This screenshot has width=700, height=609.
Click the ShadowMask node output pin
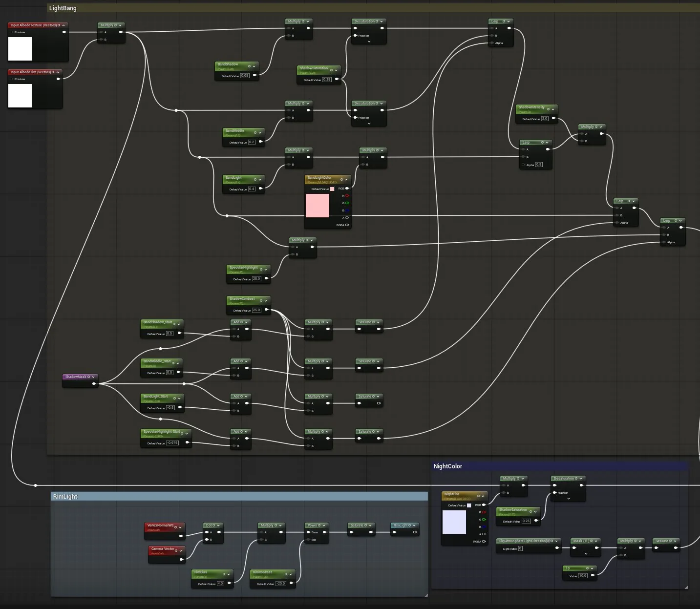tap(94, 384)
